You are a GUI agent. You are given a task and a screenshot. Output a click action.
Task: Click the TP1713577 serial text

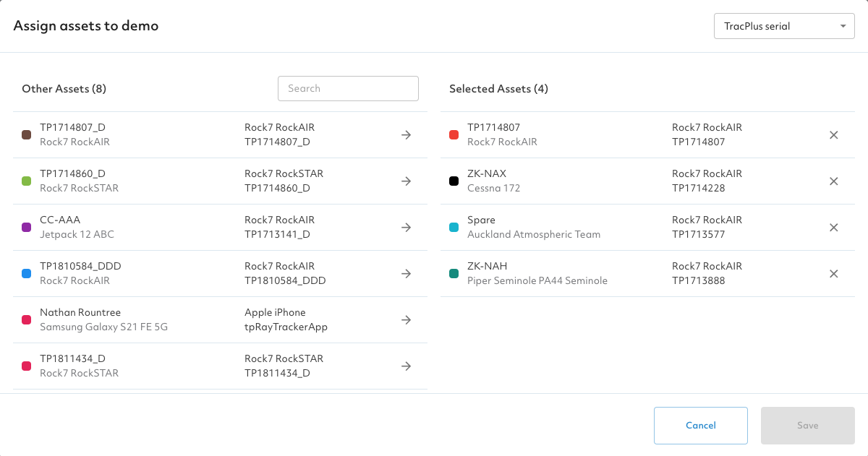699,234
